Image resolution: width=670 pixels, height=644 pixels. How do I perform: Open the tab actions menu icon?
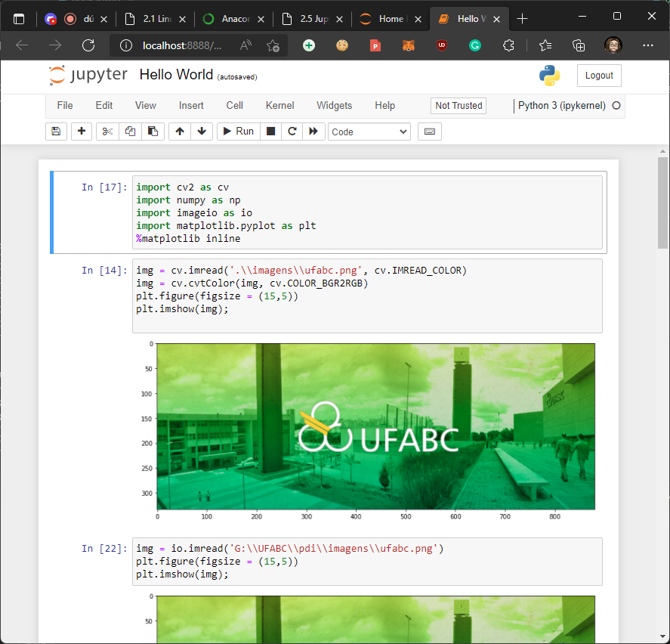[x=19, y=19]
